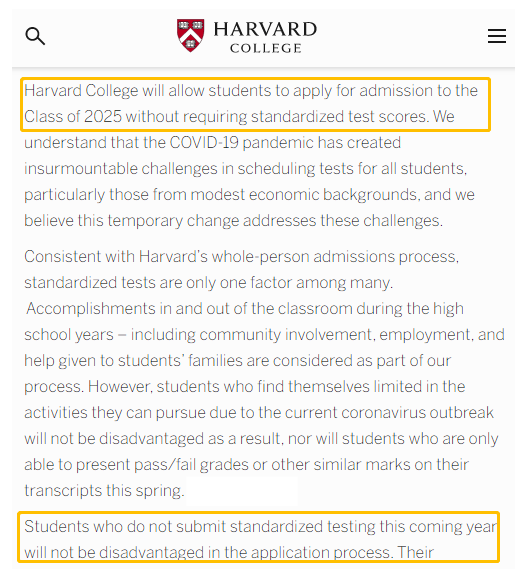
Task: Click the COLLEGE text under Harvard wordmark
Action: [x=266, y=48]
